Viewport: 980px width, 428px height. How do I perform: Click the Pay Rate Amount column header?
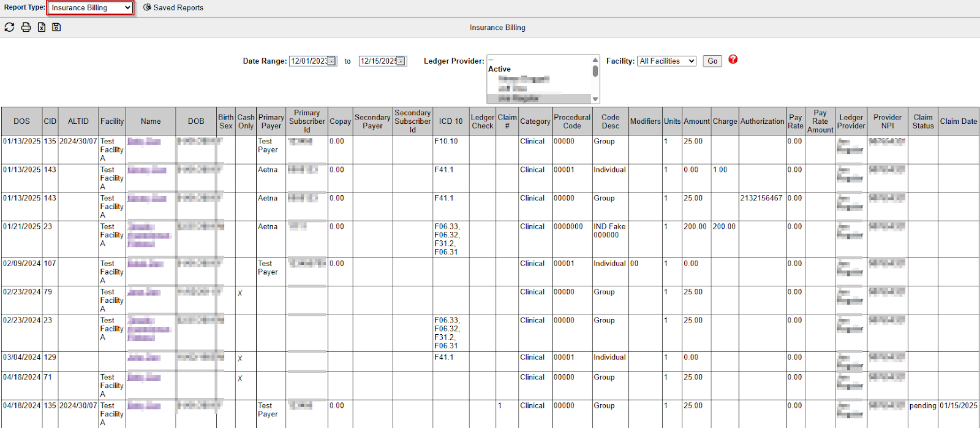820,121
